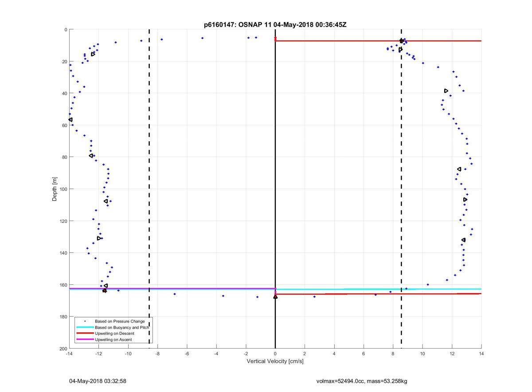Click x-axis tick label -12

(98, 354)
